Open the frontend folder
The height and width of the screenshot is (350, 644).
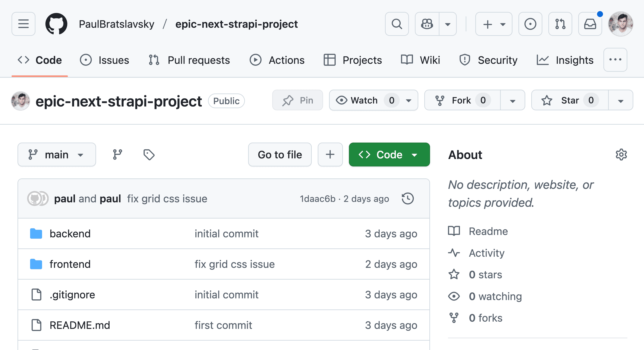pos(70,264)
